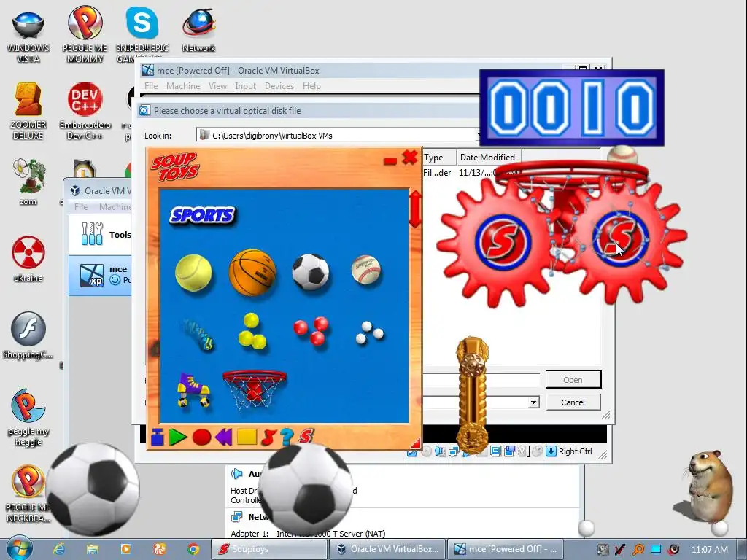Open the peggle my heggle desktop shortcut
747x560 pixels.
28,418
